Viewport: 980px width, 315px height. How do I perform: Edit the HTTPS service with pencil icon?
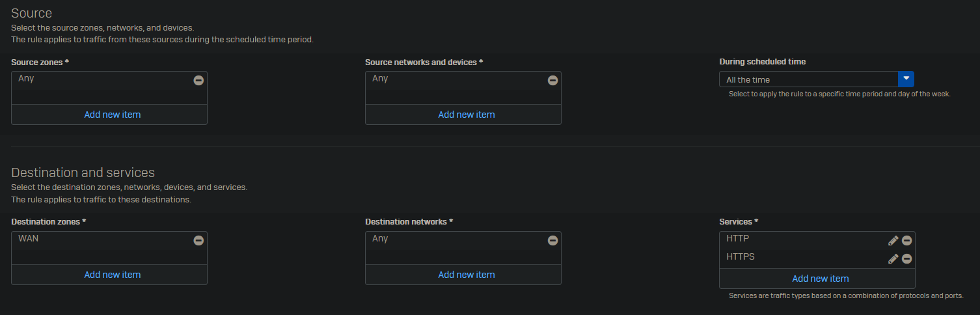[x=893, y=258]
